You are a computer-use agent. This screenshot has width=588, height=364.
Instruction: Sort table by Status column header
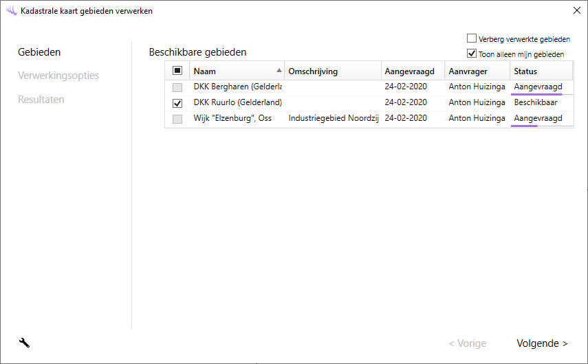click(541, 71)
